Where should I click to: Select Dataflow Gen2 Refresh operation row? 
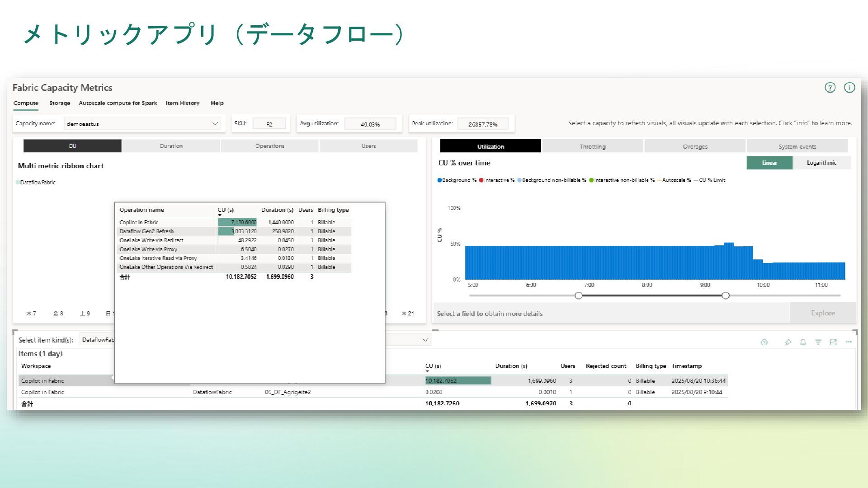click(x=234, y=231)
